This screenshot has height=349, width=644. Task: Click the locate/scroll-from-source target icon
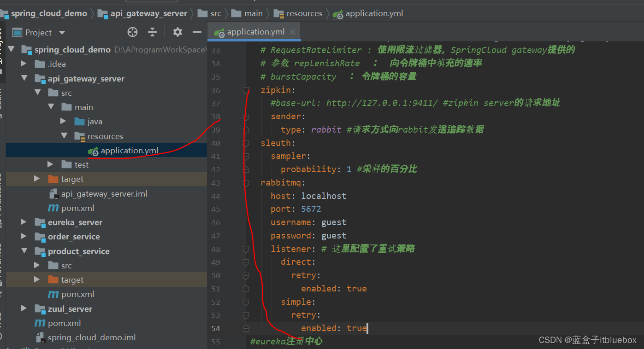tap(132, 32)
